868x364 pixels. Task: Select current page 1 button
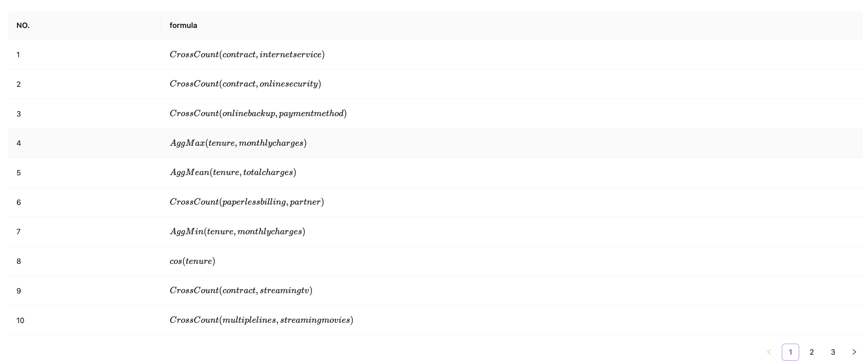(x=790, y=352)
